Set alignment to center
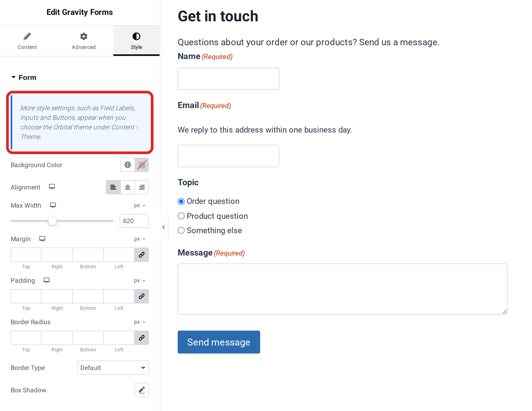 click(x=128, y=187)
